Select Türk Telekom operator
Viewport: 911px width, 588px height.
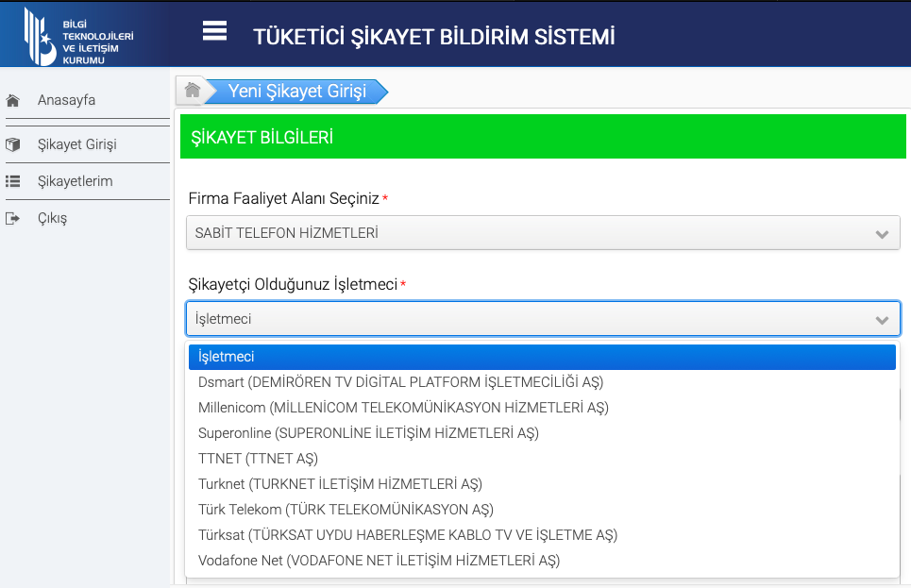[x=346, y=510]
